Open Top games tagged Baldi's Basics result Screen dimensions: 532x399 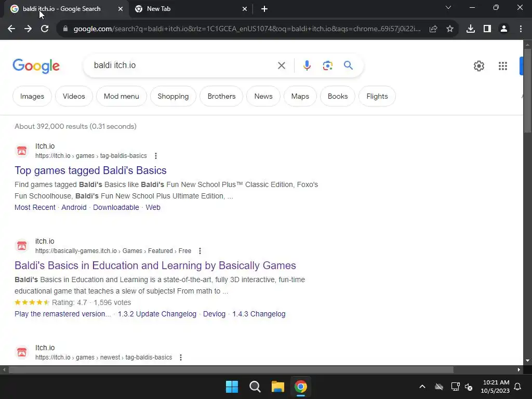[x=90, y=170]
